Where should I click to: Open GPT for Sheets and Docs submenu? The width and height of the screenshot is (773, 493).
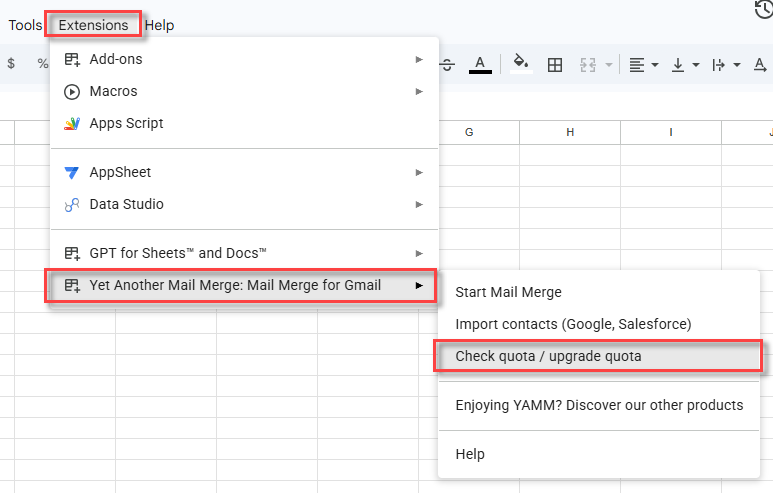pos(245,253)
